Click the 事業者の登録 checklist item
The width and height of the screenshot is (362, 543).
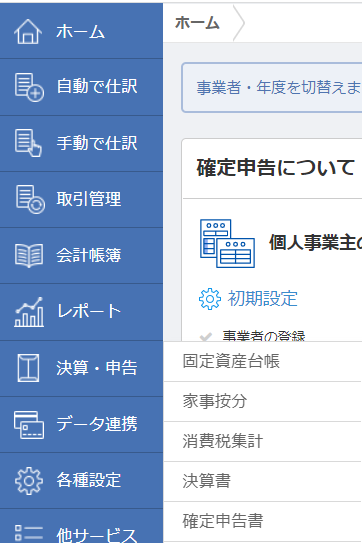pos(264,336)
